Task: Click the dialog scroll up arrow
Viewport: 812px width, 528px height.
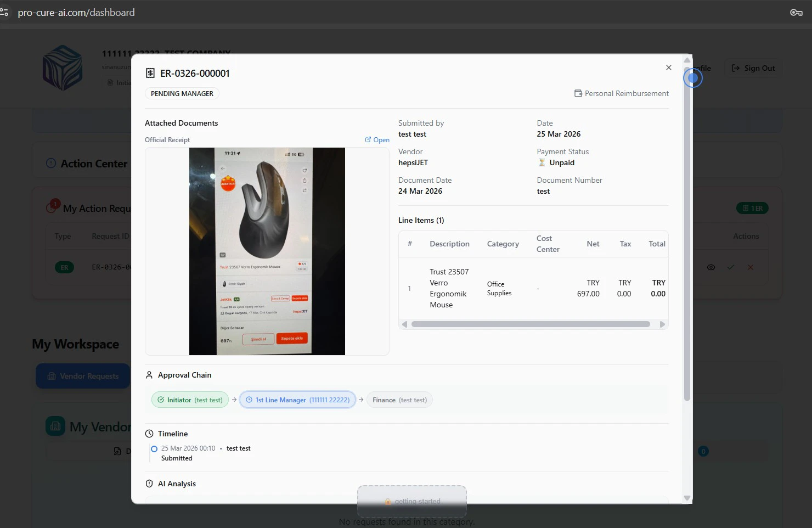Action: 687,60
